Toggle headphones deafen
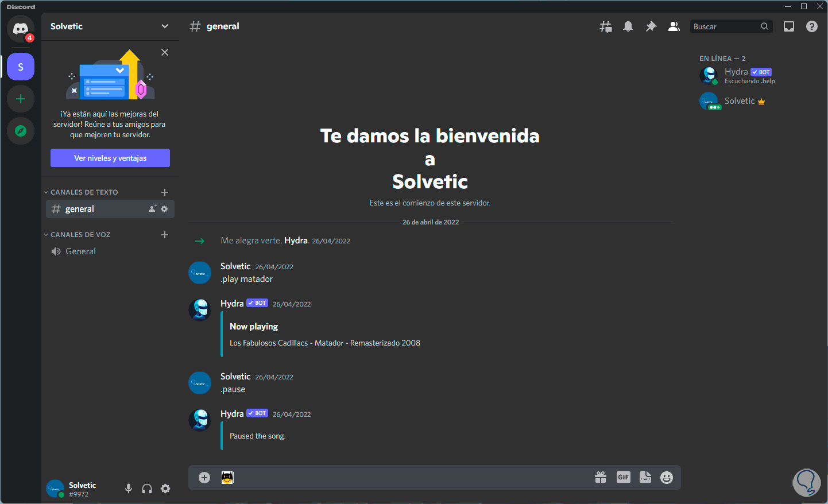This screenshot has width=828, height=504. [147, 489]
